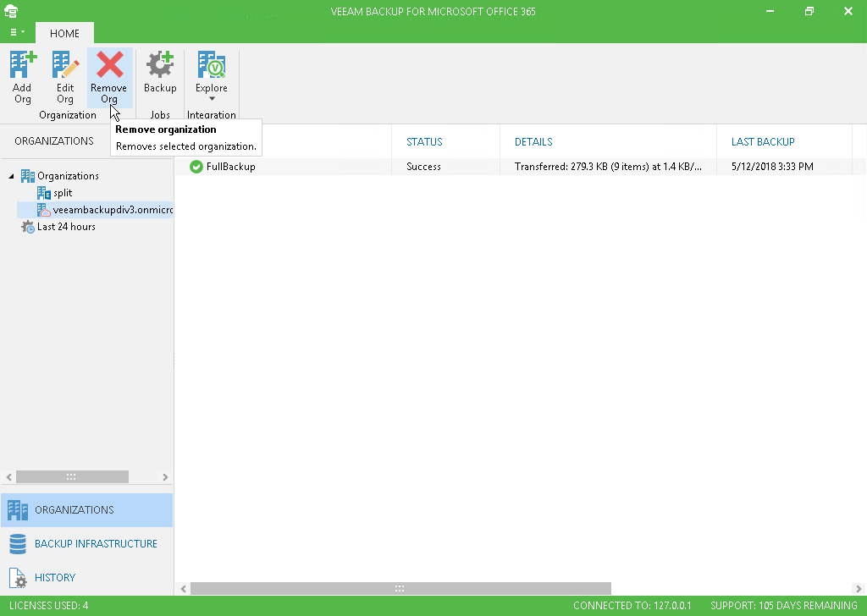Click the tree pane horizontal scrollbar thumb
The width and height of the screenshot is (867, 616).
pos(72,476)
